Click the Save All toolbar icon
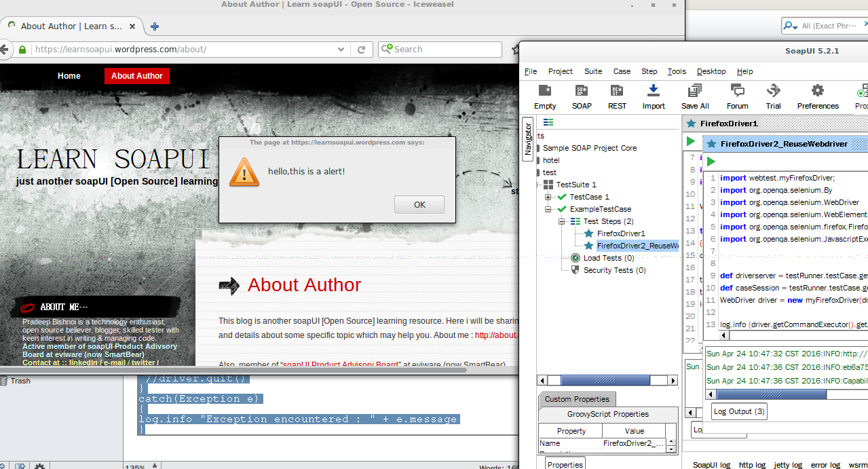868x469 pixels. pyautogui.click(x=694, y=91)
